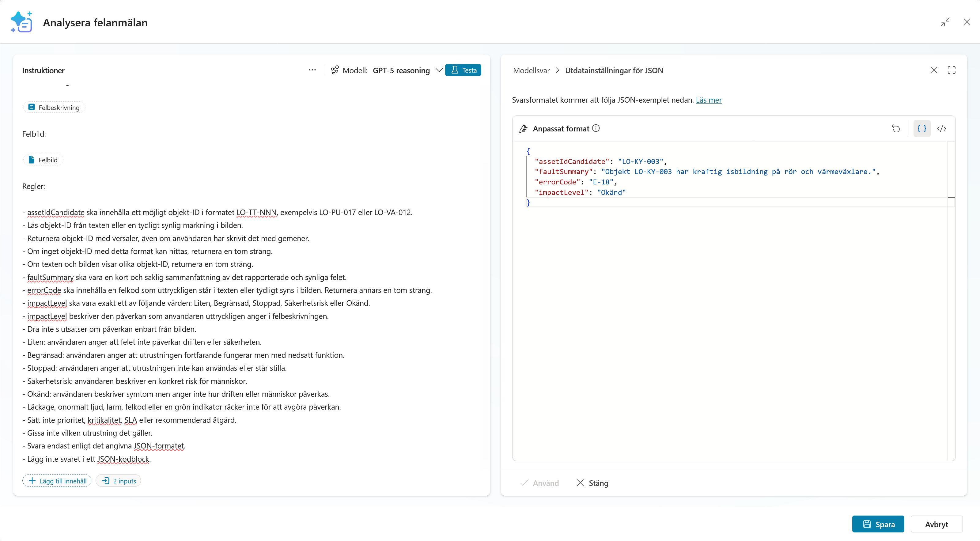Viewport: 980px width, 541px height.
Task: Close the Utdatainställningar för JSON panel
Action: pos(934,70)
